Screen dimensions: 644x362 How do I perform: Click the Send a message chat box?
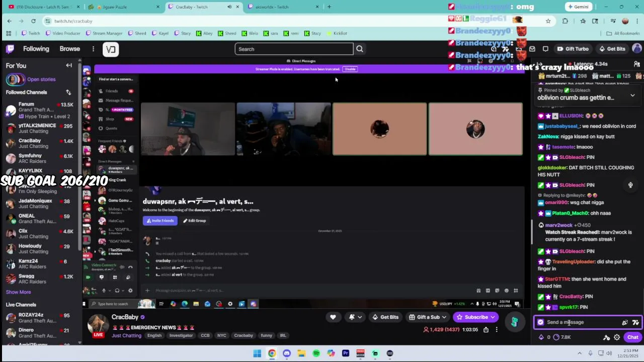[587, 322]
